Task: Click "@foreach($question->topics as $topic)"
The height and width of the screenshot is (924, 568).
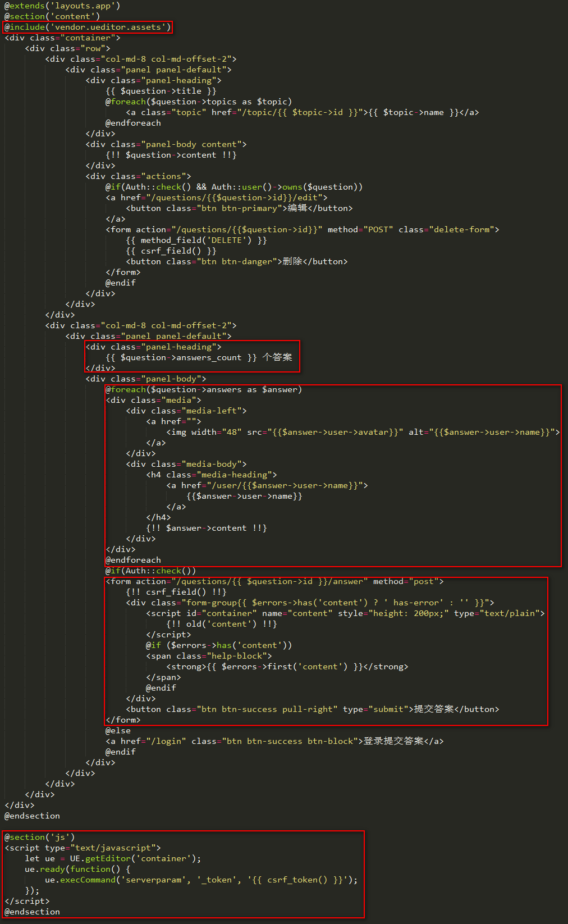Action: (199, 102)
